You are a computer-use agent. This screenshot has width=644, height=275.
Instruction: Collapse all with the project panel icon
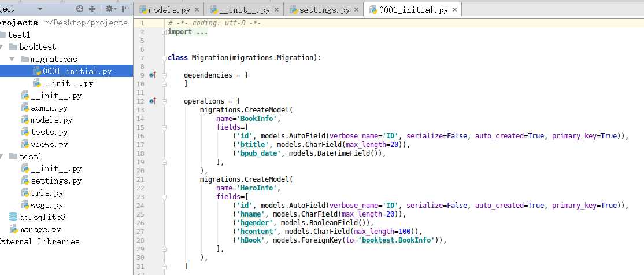pos(92,9)
